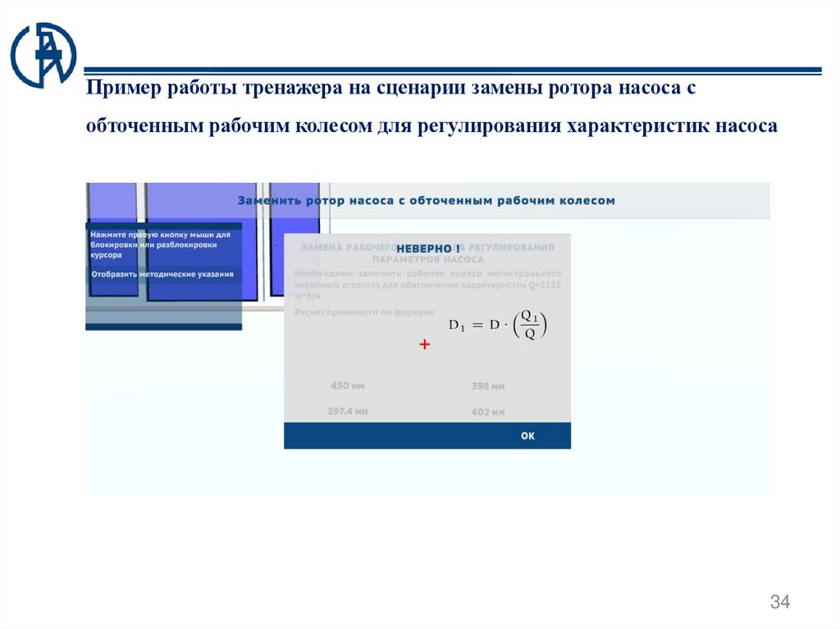Click the Расчет произвести по формуле line
The width and height of the screenshot is (840, 629).
364,312
